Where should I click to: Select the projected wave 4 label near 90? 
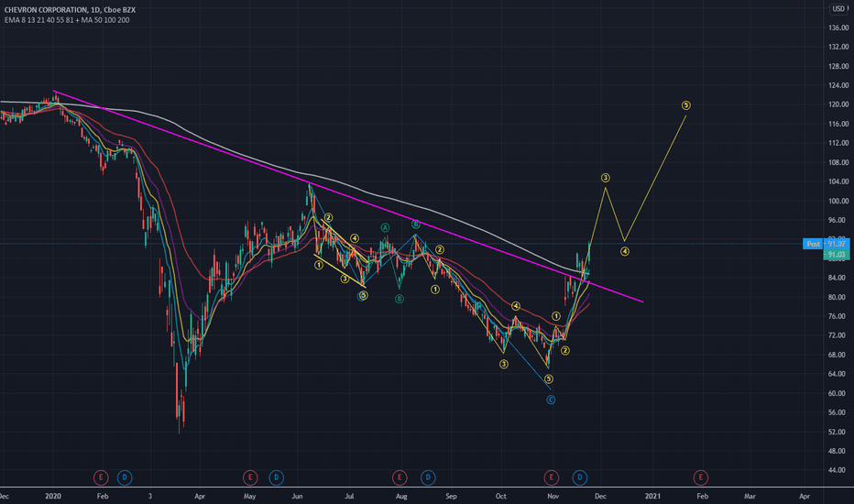625,251
